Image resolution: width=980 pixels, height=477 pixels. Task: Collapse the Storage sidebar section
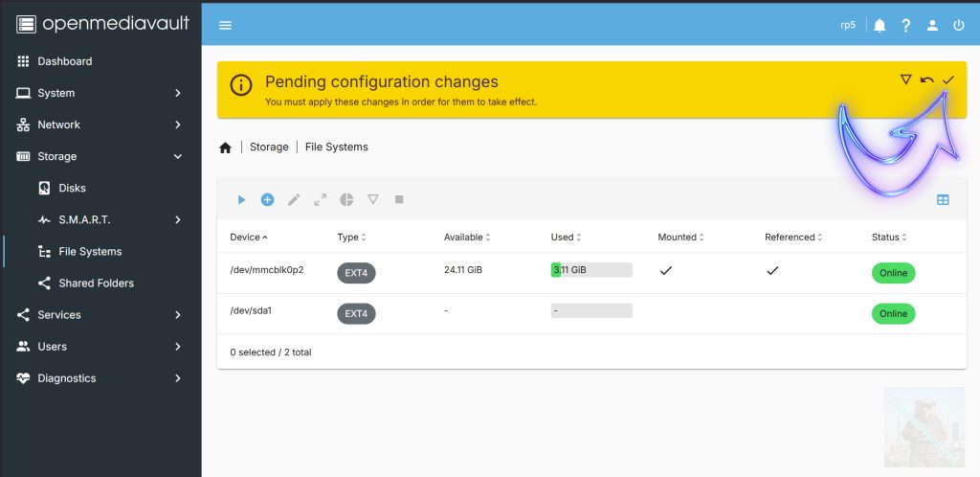pyautogui.click(x=100, y=156)
